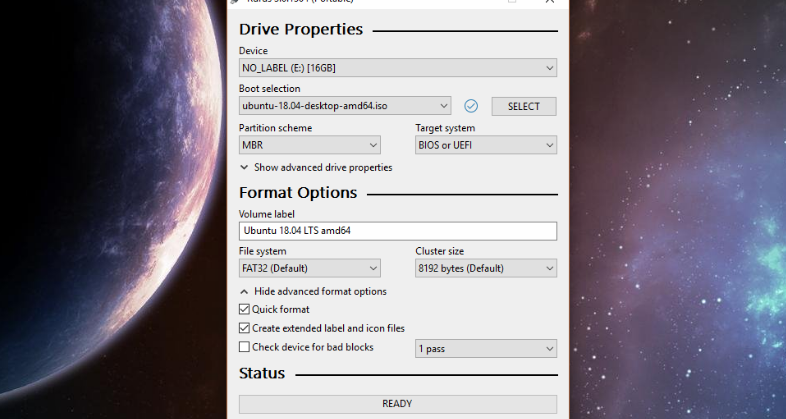This screenshot has height=419, width=786.
Task: Close the Rufus window
Action: click(549, 2)
